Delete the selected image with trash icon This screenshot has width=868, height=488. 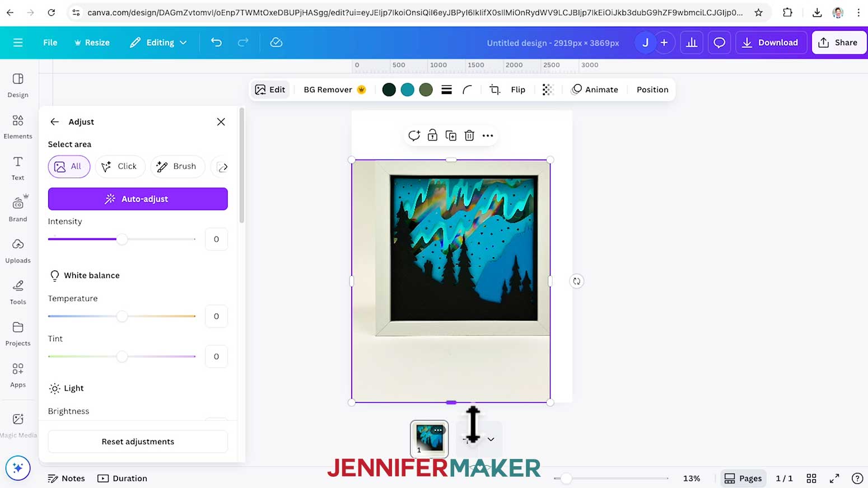point(469,135)
